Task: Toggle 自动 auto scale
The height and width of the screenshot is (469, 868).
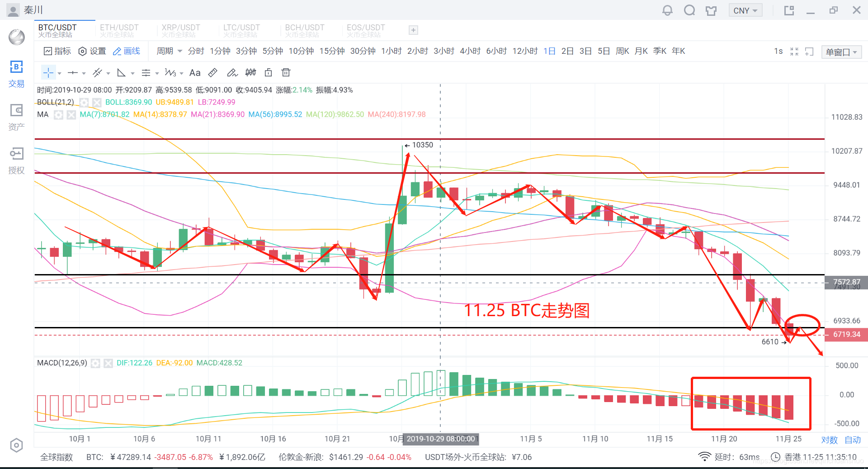Action: 853,440
